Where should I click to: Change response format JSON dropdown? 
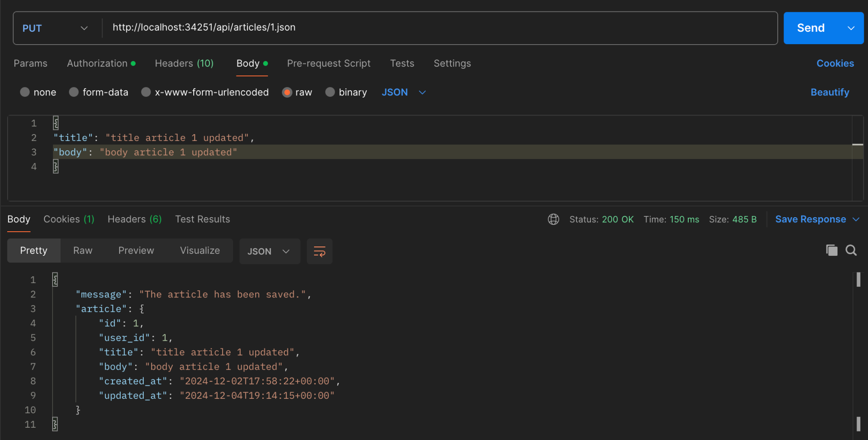(269, 251)
